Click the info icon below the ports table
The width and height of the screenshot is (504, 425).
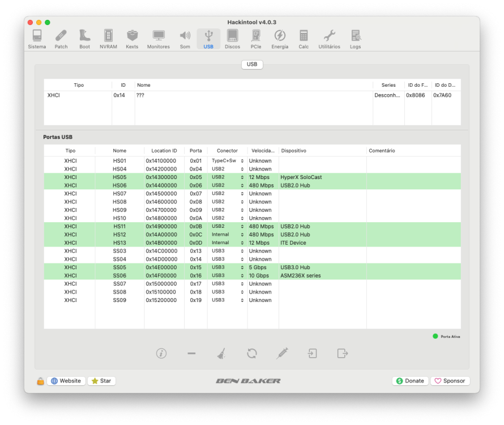coord(161,353)
